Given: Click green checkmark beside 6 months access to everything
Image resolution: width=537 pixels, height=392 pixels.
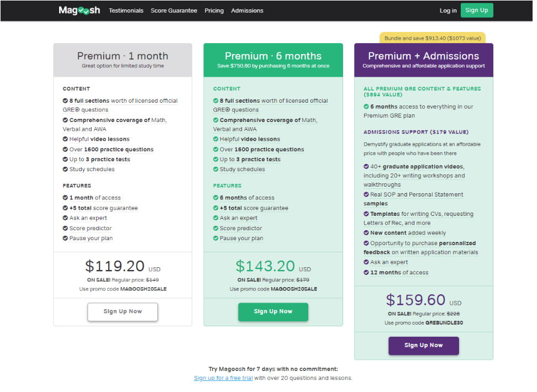Looking at the screenshot, I should pos(366,107).
